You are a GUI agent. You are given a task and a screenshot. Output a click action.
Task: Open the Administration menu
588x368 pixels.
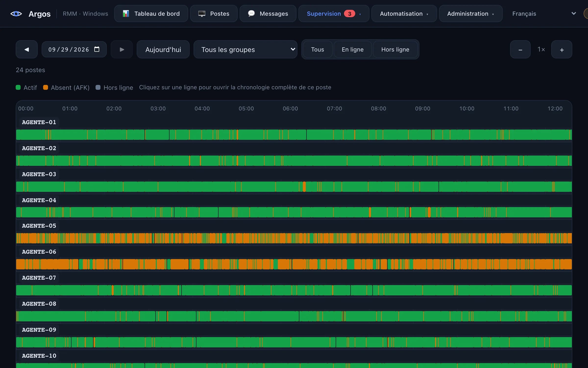[471, 14]
